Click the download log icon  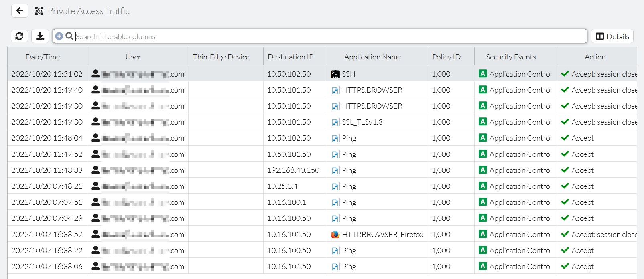point(40,36)
